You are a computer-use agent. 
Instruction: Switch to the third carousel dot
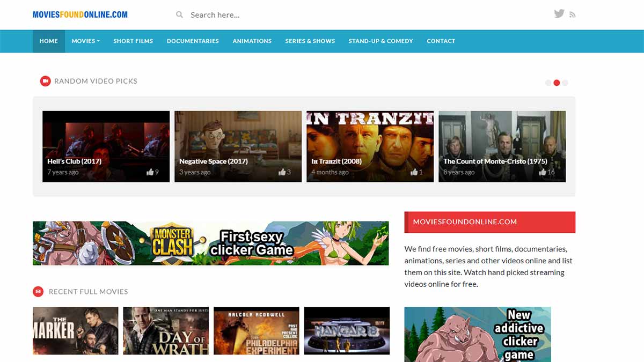[x=565, y=83]
